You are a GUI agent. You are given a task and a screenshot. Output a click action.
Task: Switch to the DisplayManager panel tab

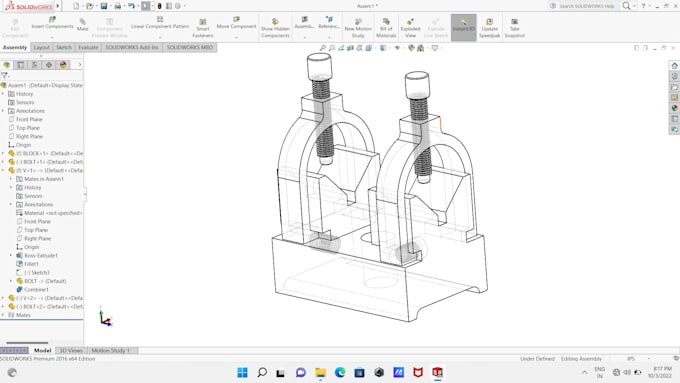tap(63, 65)
